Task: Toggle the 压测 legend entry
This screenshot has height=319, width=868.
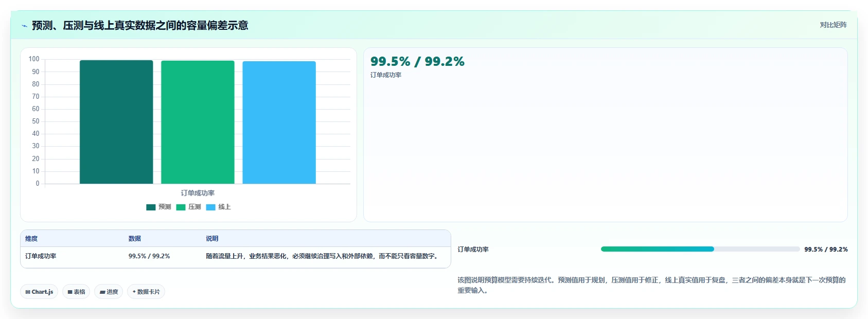Action: 188,207
